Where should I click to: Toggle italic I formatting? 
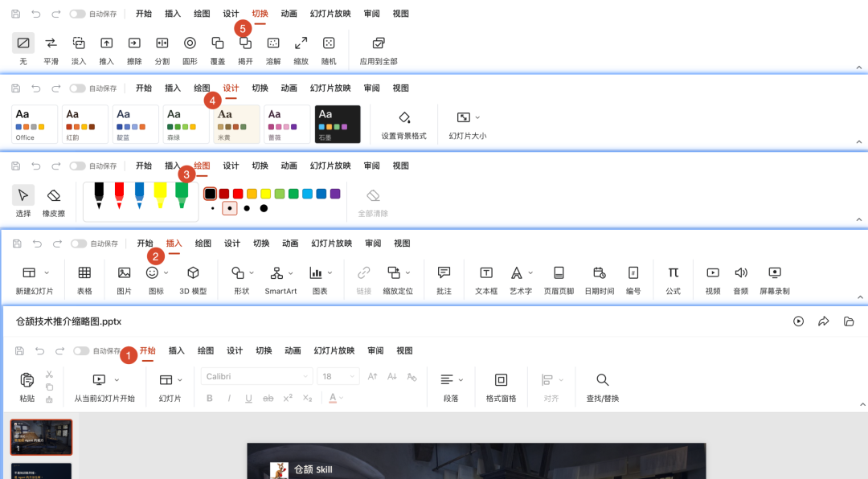point(229,398)
